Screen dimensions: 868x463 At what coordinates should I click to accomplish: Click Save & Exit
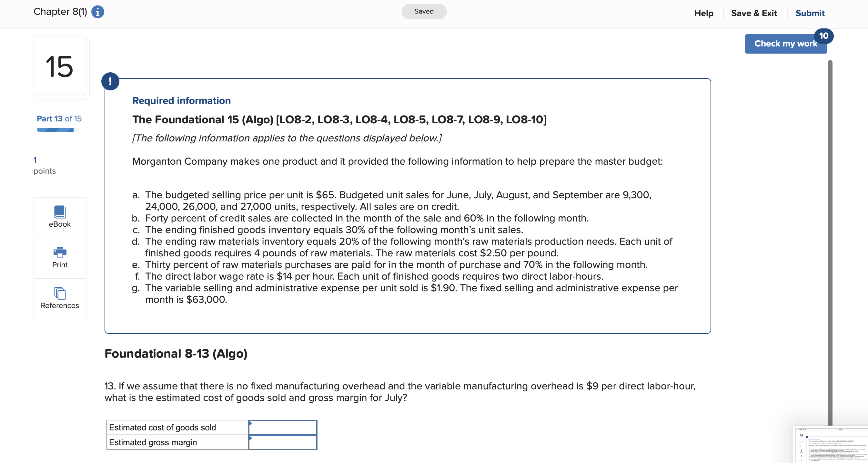point(754,13)
